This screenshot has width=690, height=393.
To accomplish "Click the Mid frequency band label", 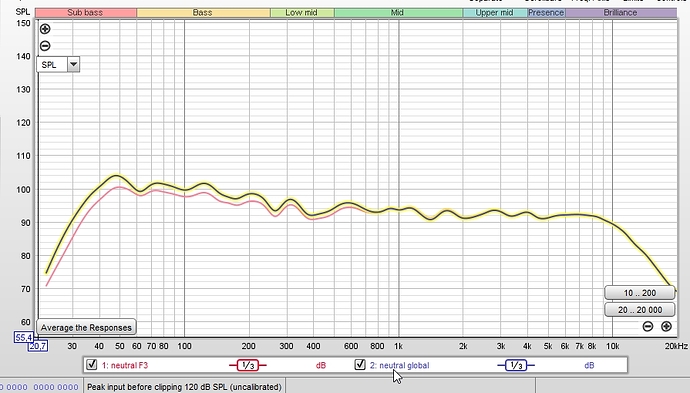I will tap(398, 13).
